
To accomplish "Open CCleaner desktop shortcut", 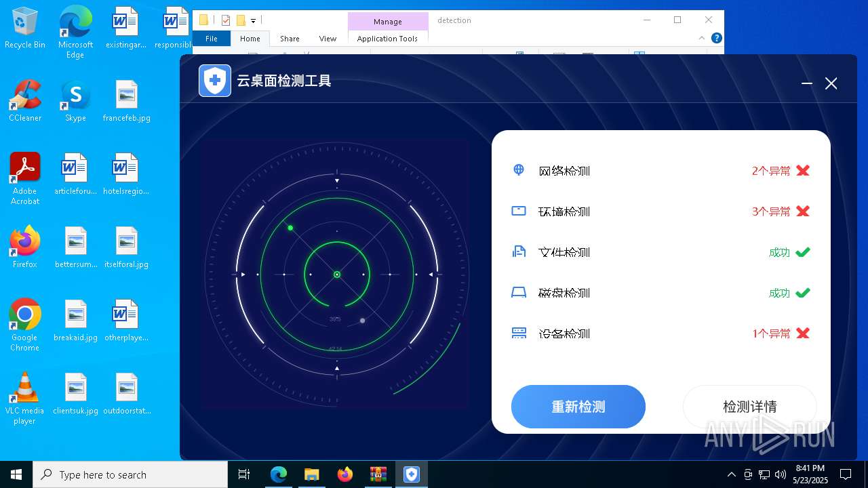I will (25, 101).
